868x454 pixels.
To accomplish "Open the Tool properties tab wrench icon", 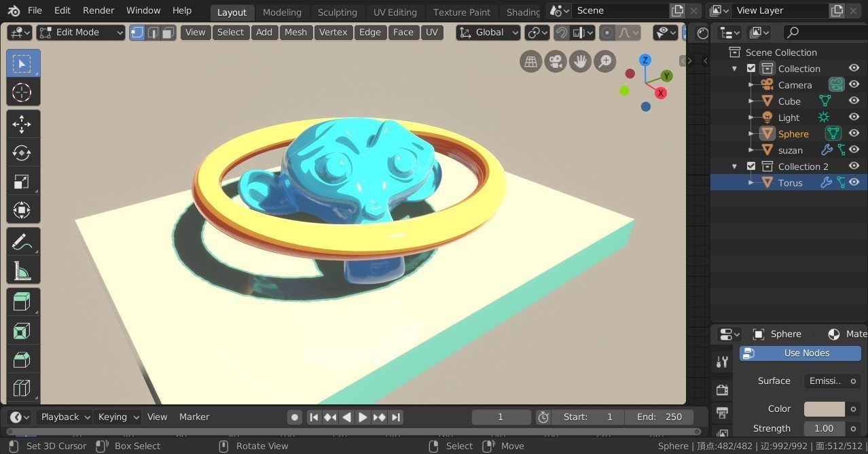I will tap(722, 362).
